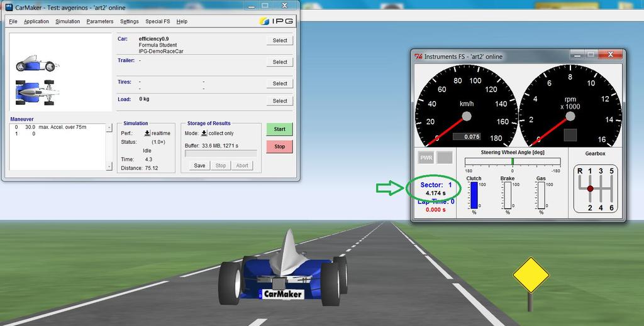
Task: Click the IPG logo
Action: pos(277,21)
